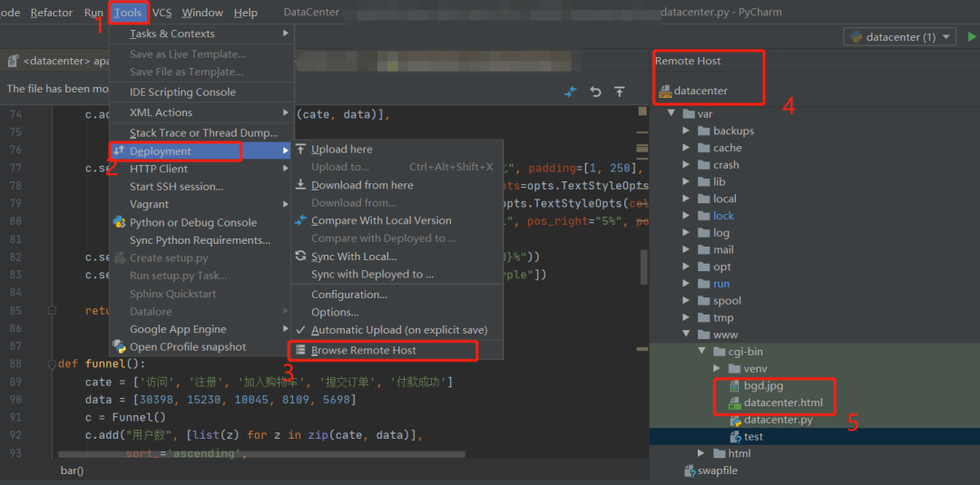Expand the crash folder
This screenshot has width=980, height=485.
point(686,165)
